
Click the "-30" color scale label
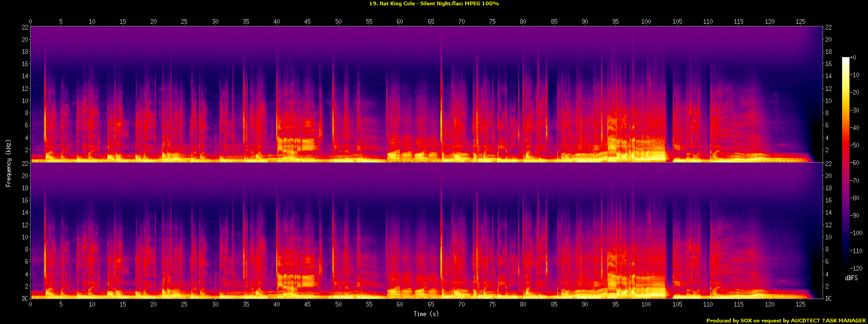click(854, 110)
